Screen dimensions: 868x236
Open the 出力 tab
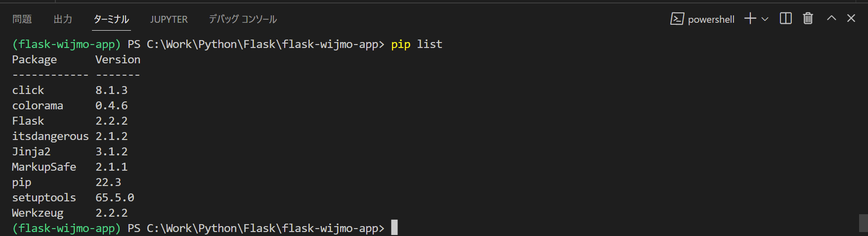click(x=63, y=19)
